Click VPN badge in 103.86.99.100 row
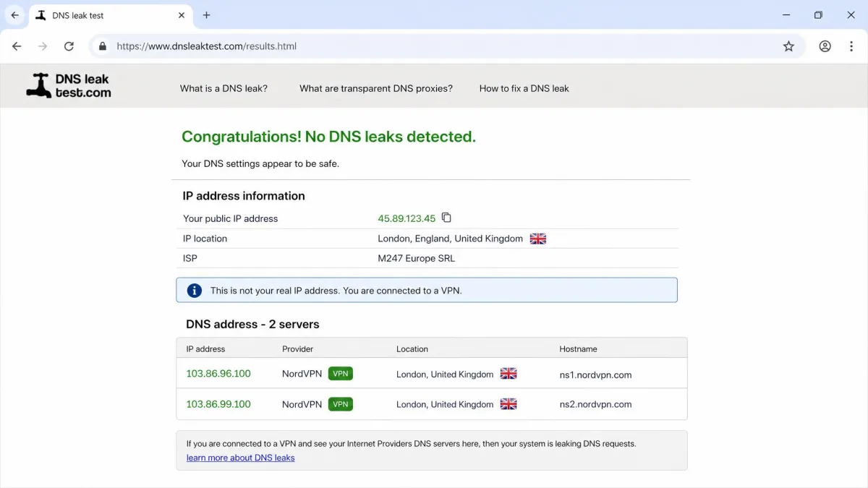The height and width of the screenshot is (488, 868). 341,404
